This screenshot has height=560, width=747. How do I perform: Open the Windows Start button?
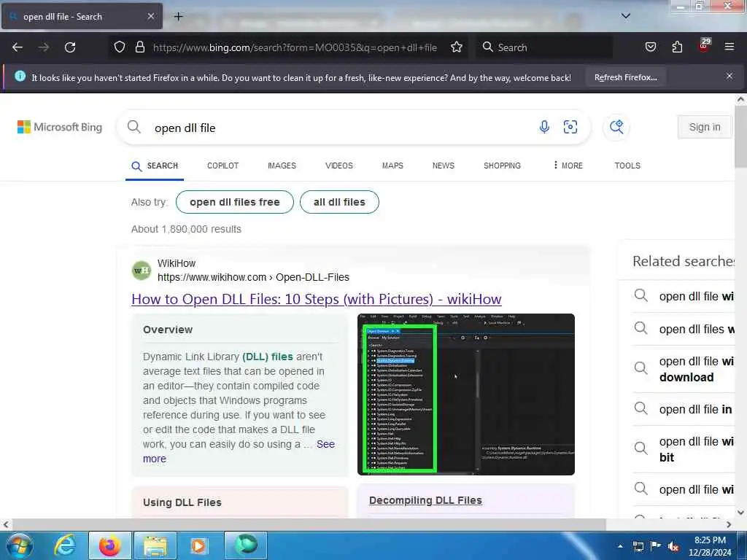click(x=20, y=545)
